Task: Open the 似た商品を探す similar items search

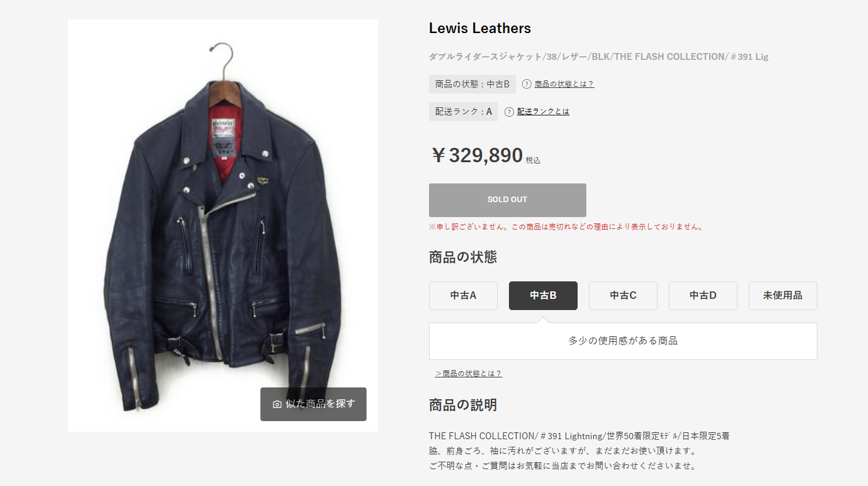Action: [x=313, y=404]
